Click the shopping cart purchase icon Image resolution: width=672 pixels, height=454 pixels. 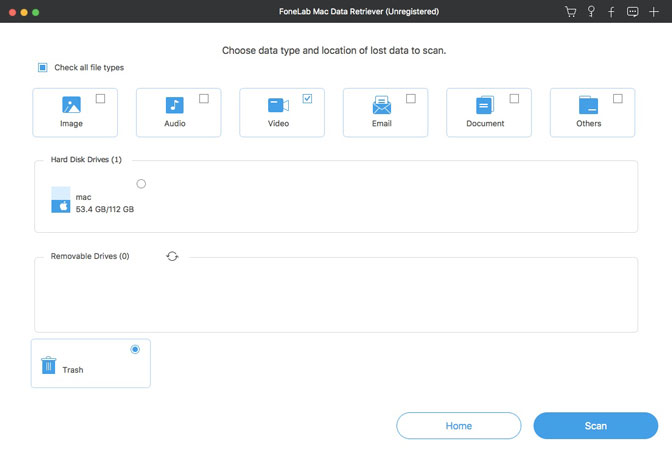pos(570,12)
